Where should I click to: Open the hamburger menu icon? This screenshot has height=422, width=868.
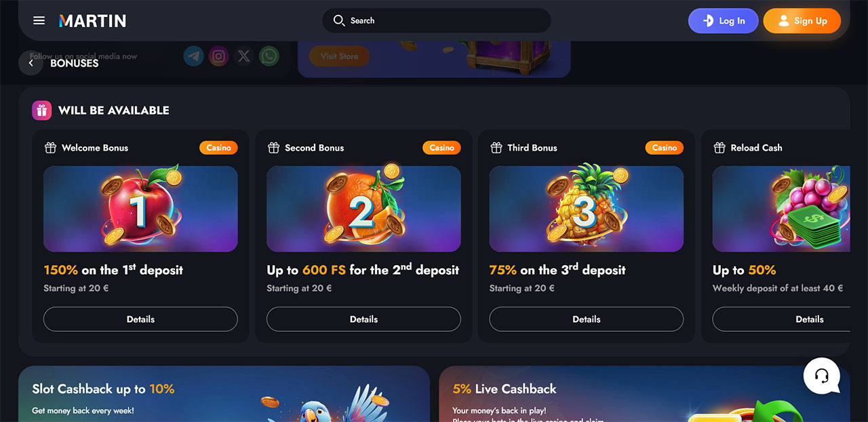click(39, 21)
